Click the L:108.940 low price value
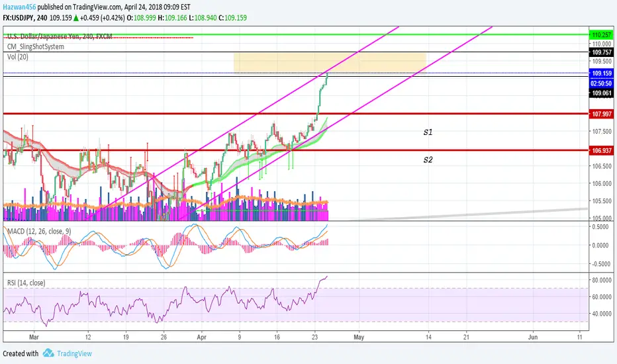Image resolution: width=617 pixels, height=364 pixels. [x=203, y=18]
